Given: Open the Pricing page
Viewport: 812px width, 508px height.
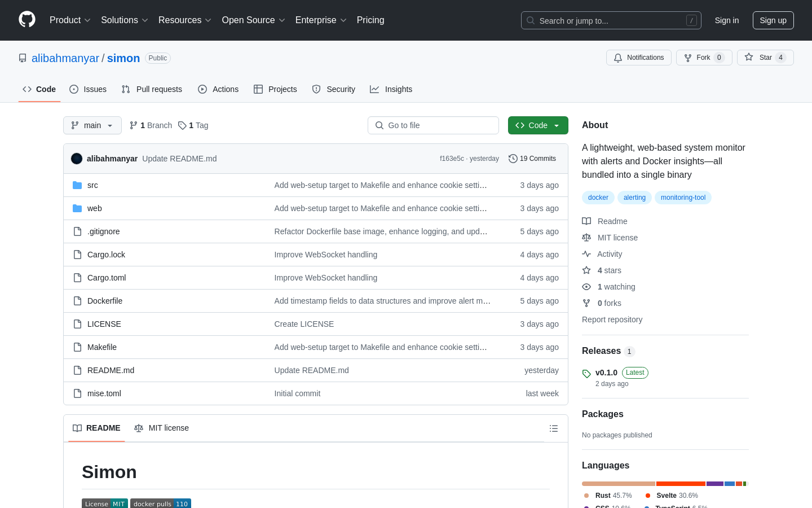Looking at the screenshot, I should pos(370,20).
